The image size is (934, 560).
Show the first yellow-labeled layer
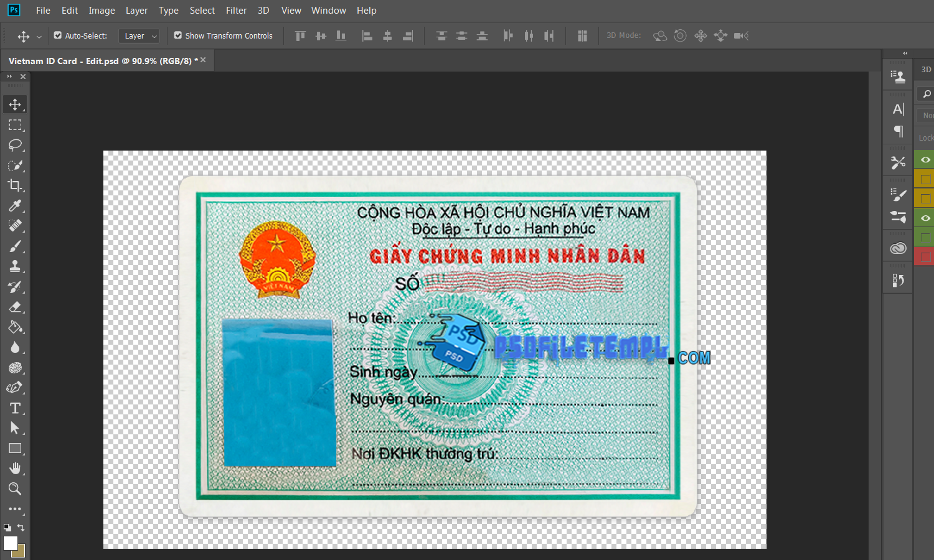[925, 179]
